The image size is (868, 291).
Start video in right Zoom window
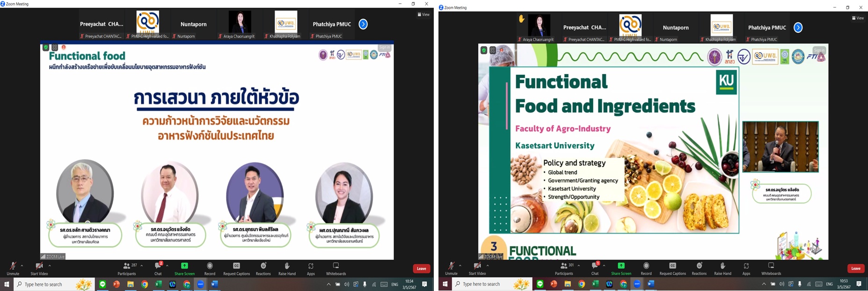477,269
